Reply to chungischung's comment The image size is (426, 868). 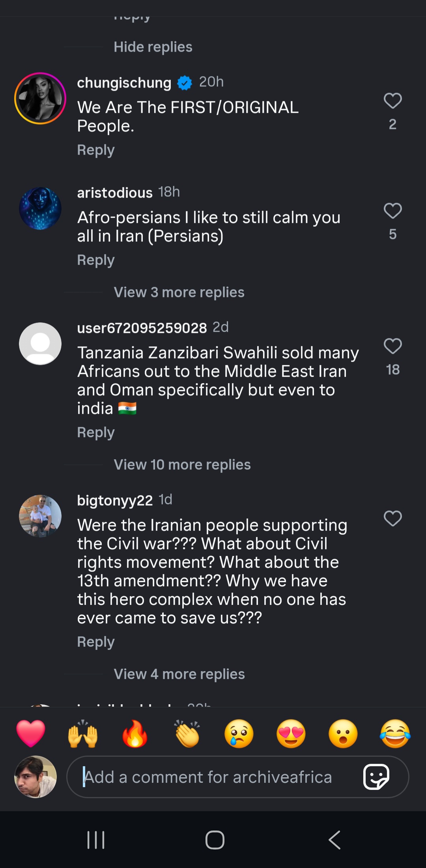[96, 150]
